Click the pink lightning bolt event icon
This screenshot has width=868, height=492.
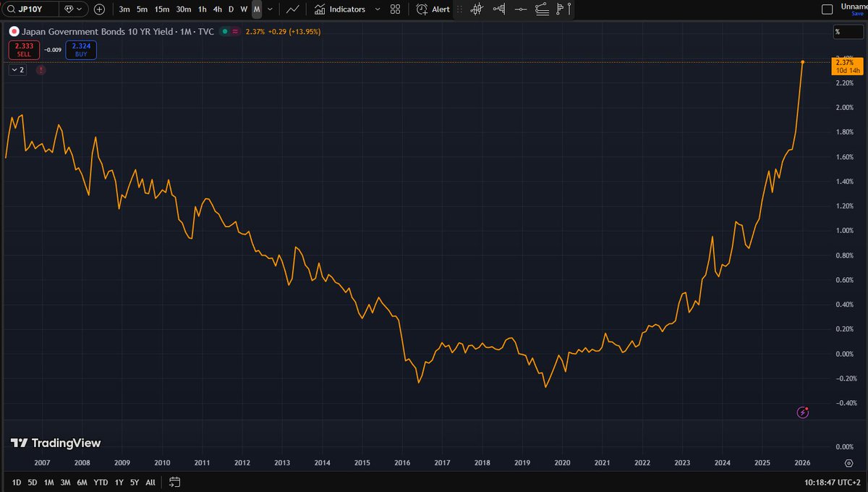[803, 412]
